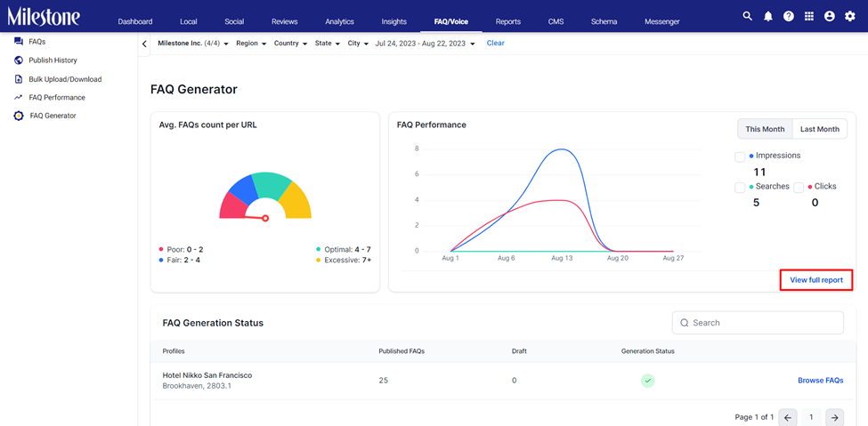Click the help question mark icon
Image resolution: width=868 pixels, height=426 pixels.
click(788, 16)
